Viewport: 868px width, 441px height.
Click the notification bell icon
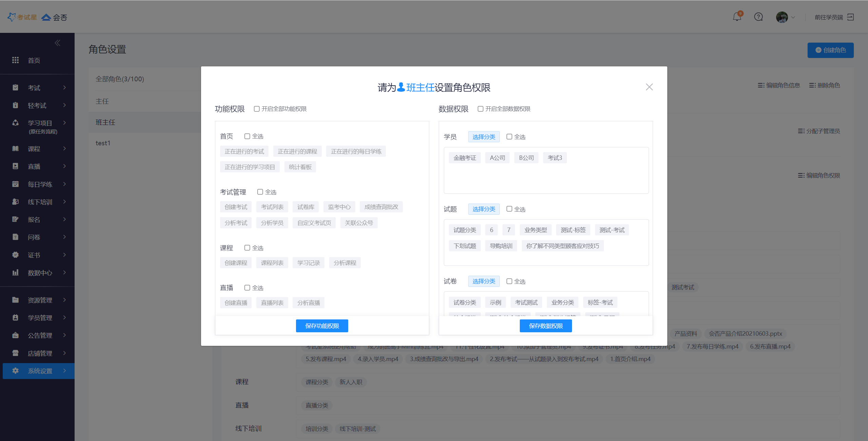pyautogui.click(x=737, y=17)
